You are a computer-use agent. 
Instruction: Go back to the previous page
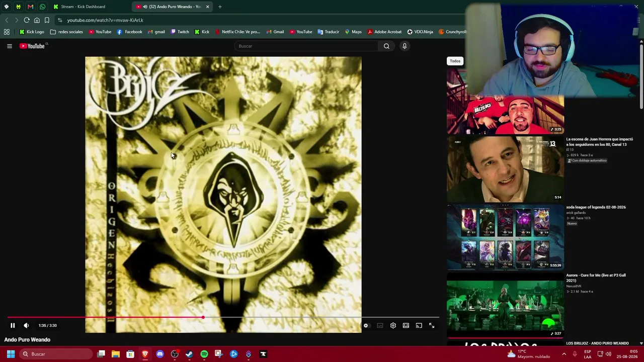[x=7, y=20]
